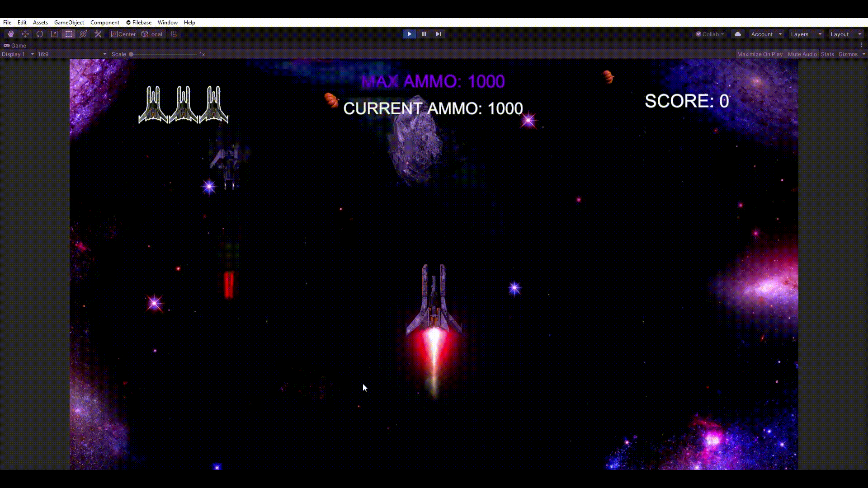This screenshot has width=868, height=488.
Task: Select the Scale tool
Action: [54, 34]
